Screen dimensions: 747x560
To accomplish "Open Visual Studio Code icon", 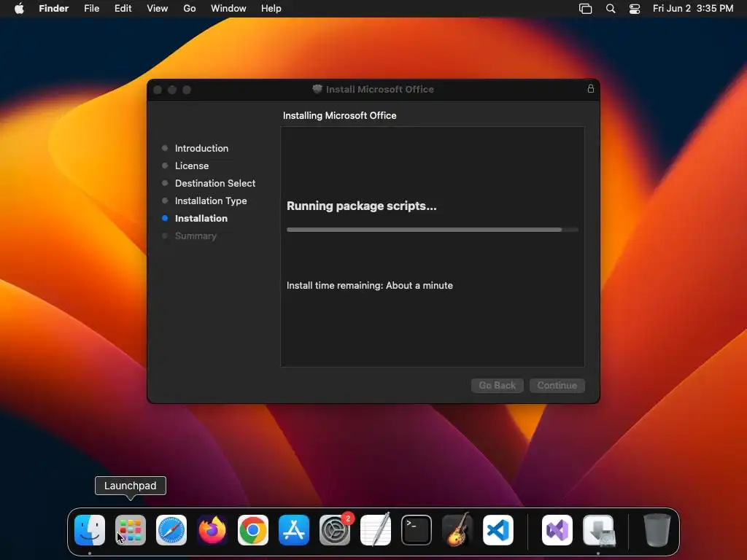I will [x=498, y=529].
